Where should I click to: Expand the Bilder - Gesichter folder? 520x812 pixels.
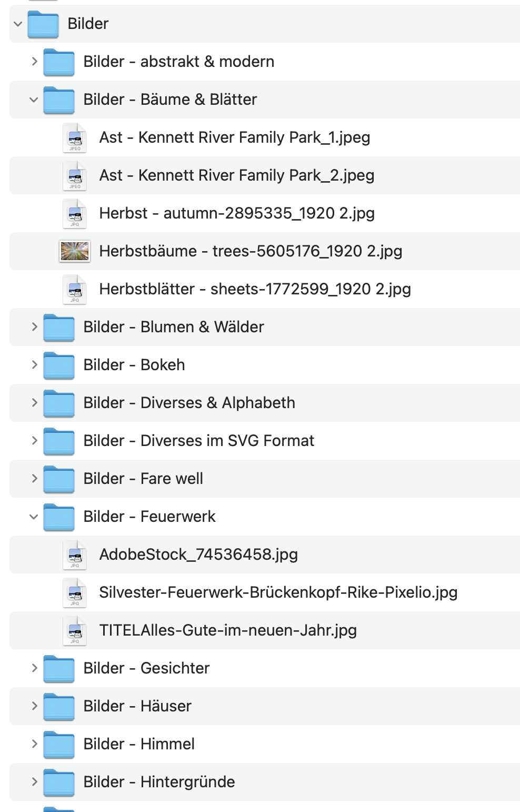coord(34,668)
